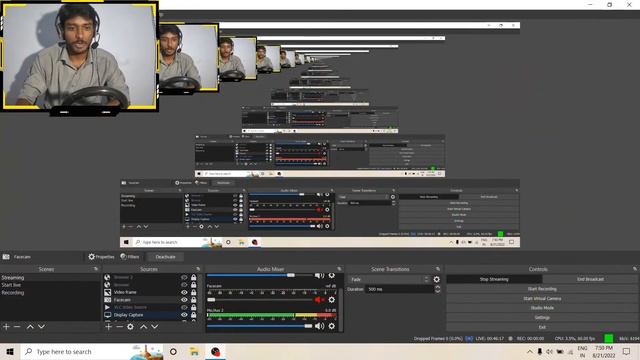Open the Fade transition dropdown

(x=390, y=280)
